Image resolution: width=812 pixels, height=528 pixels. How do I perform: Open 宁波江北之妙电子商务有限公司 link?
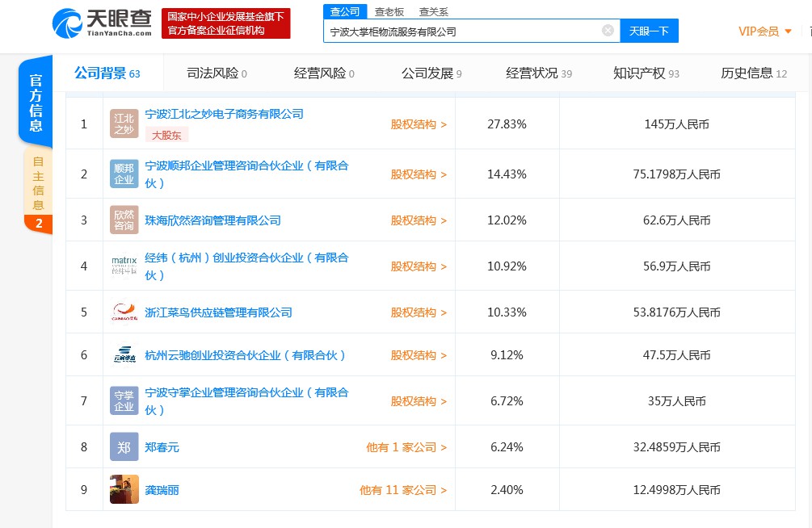tap(225, 114)
